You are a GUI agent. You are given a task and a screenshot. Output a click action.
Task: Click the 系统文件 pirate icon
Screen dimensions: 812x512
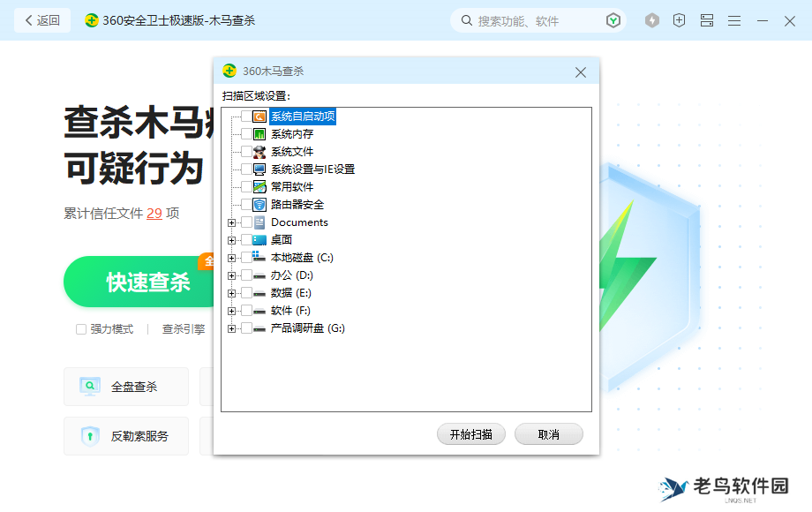(x=259, y=152)
